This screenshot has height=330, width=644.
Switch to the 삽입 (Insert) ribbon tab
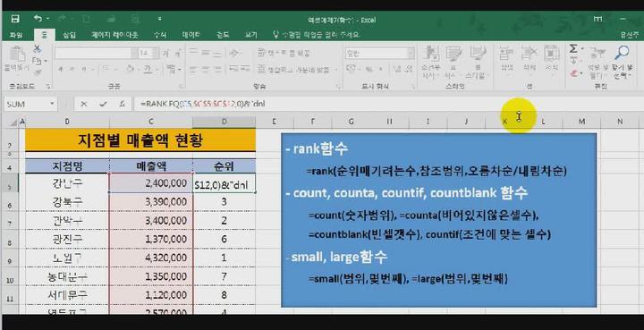click(x=69, y=35)
